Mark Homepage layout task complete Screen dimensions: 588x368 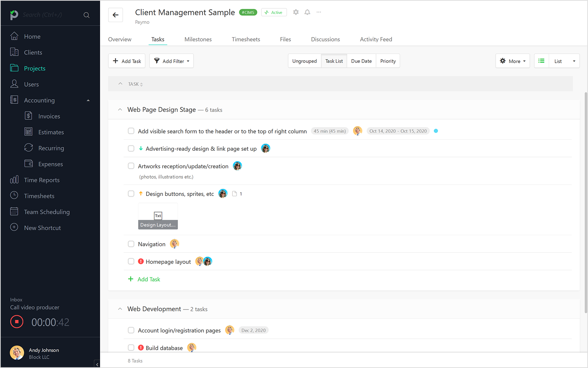131,261
